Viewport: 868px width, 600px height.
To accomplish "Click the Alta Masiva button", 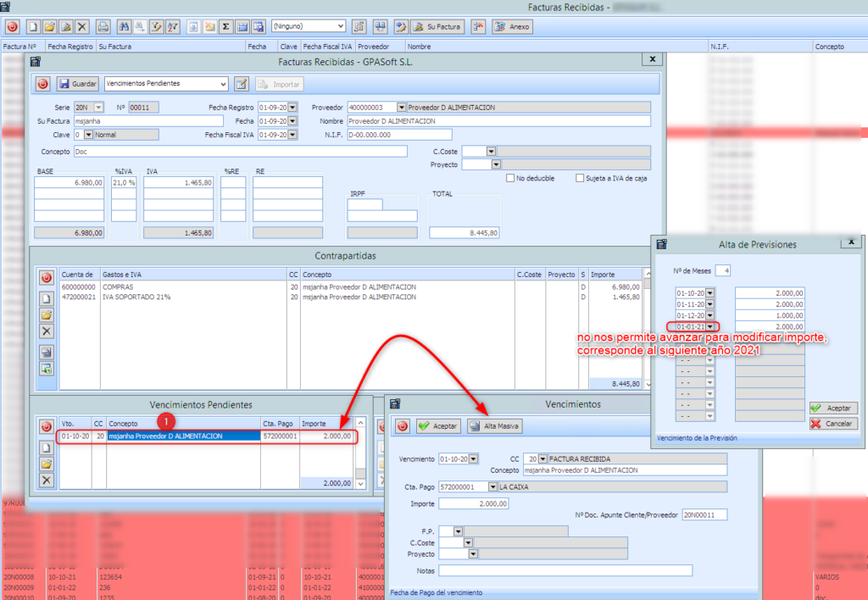I will (494, 426).
